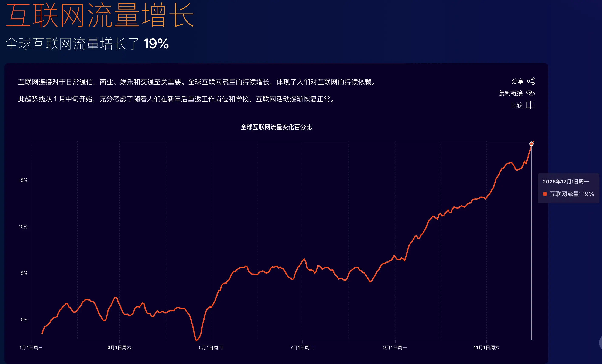Click the bold 19% in subtitle

click(156, 44)
